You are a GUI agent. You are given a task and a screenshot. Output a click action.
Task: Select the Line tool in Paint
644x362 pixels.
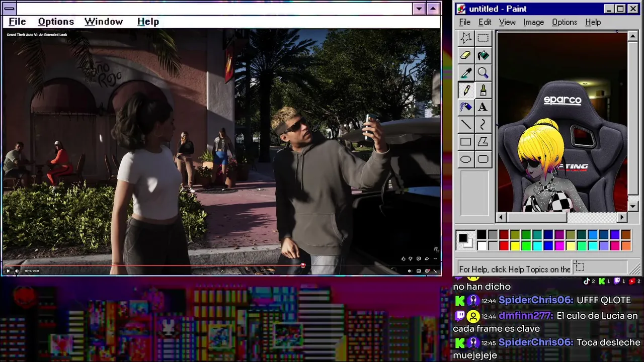coord(466,124)
